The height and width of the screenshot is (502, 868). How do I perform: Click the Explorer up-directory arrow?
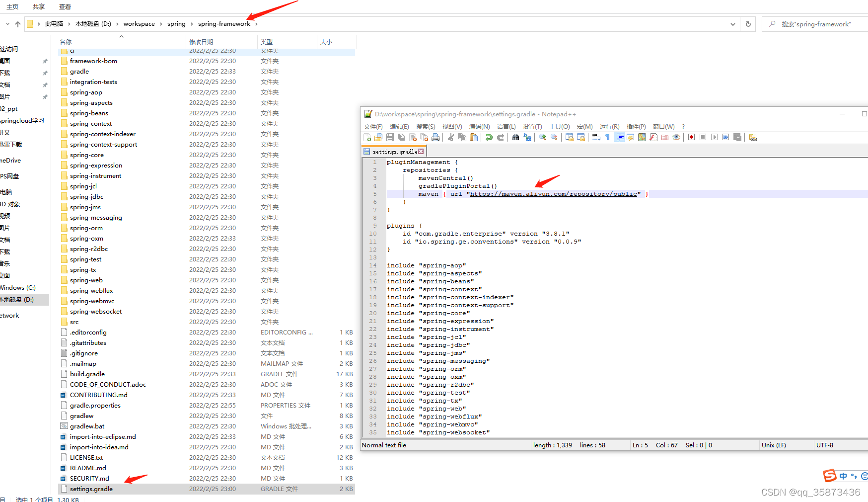coord(18,24)
